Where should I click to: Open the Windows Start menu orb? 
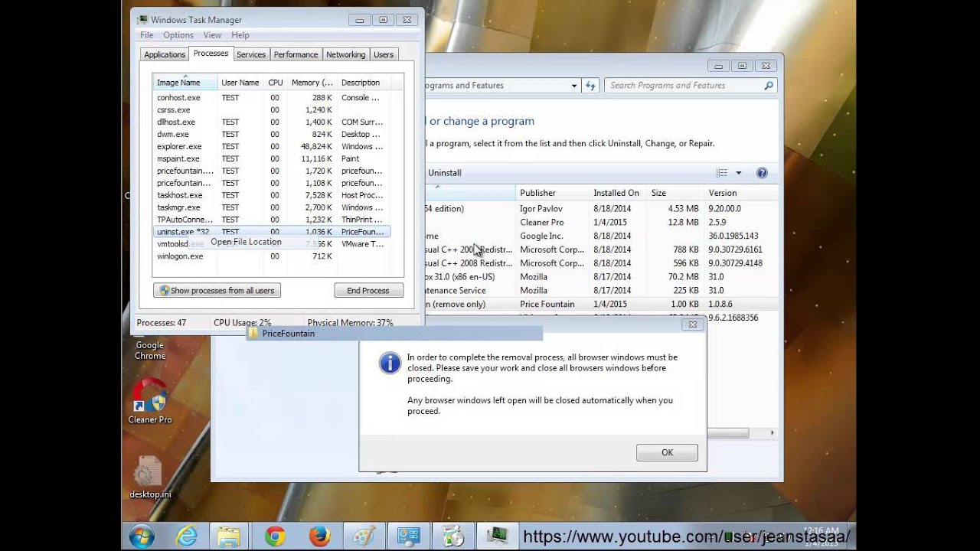pyautogui.click(x=142, y=536)
